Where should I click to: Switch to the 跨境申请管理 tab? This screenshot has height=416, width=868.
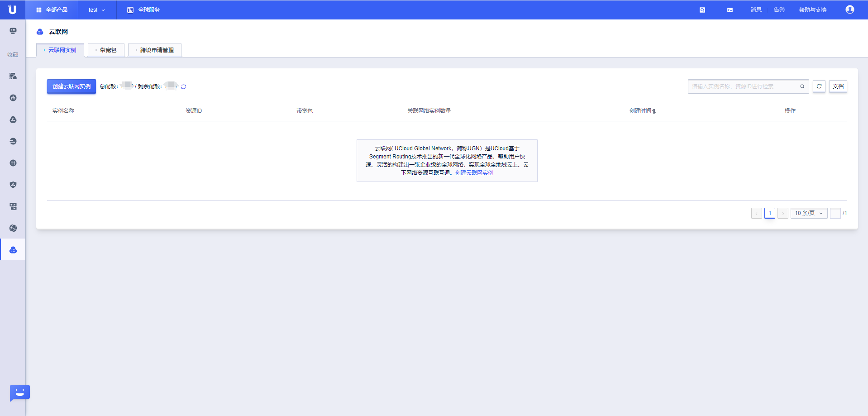click(156, 50)
